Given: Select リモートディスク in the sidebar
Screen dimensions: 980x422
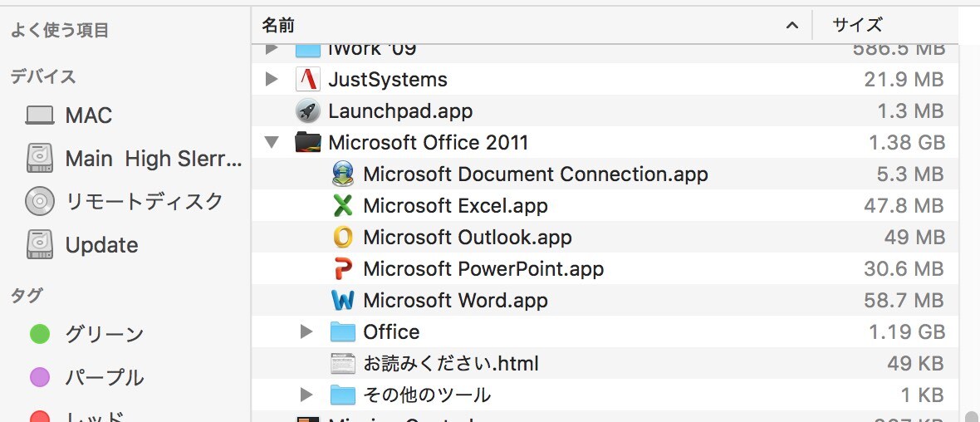Looking at the screenshot, I should 145,201.
